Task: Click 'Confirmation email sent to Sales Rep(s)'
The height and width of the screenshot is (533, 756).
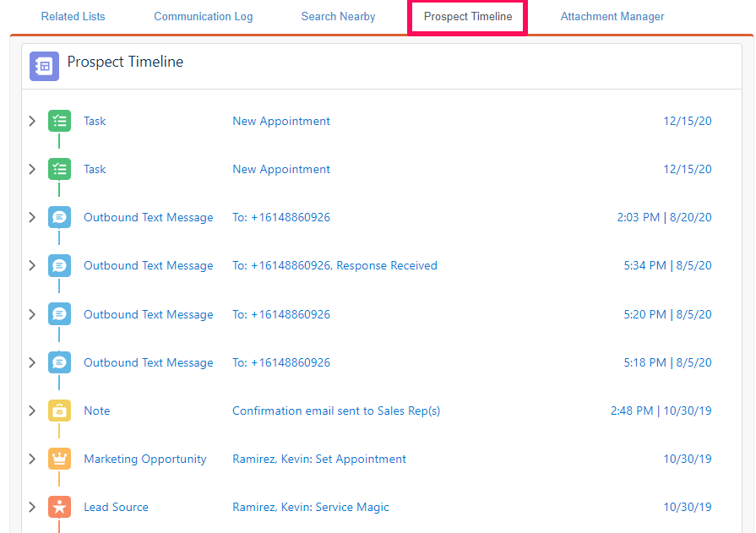Action: tap(336, 411)
